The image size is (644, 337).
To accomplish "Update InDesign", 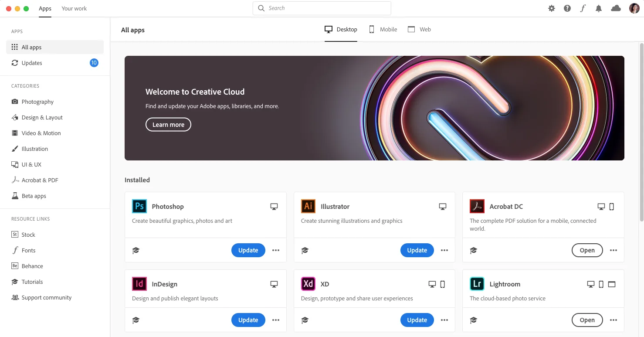I will pos(248,320).
